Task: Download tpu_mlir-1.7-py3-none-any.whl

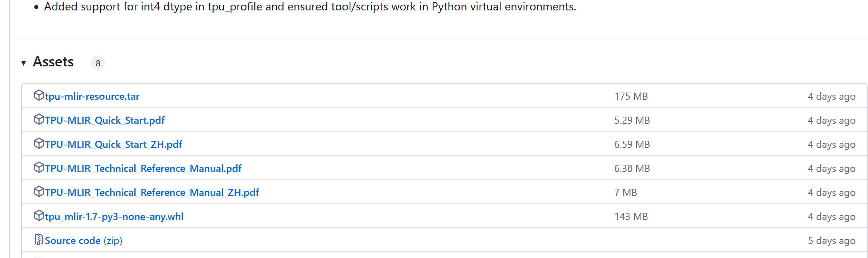Action: pyautogui.click(x=114, y=217)
